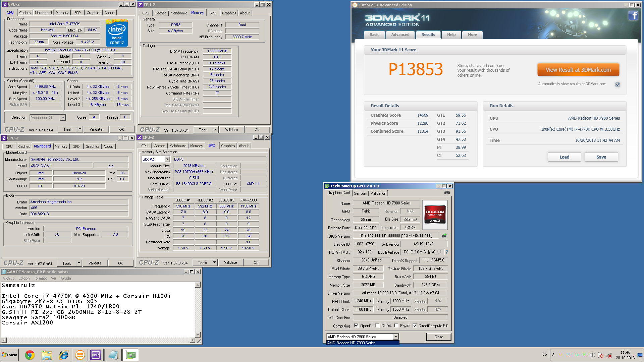Expand Tools dropdown arrow in SPD tab window
The width and height of the screenshot is (644, 362).
(214, 262)
